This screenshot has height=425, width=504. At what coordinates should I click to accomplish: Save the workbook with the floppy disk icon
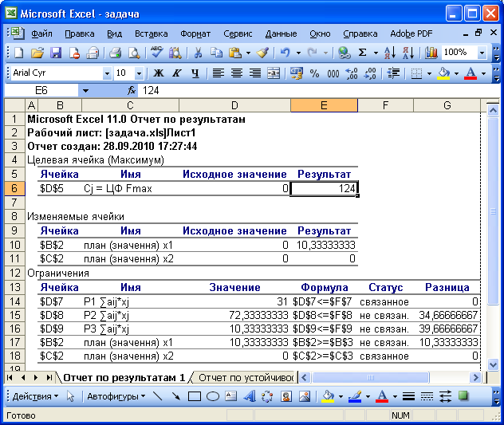[x=56, y=53]
